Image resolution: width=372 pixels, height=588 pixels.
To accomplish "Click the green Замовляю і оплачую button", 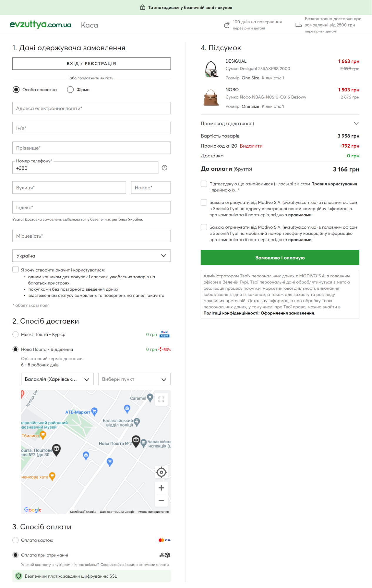I will tap(280, 258).
